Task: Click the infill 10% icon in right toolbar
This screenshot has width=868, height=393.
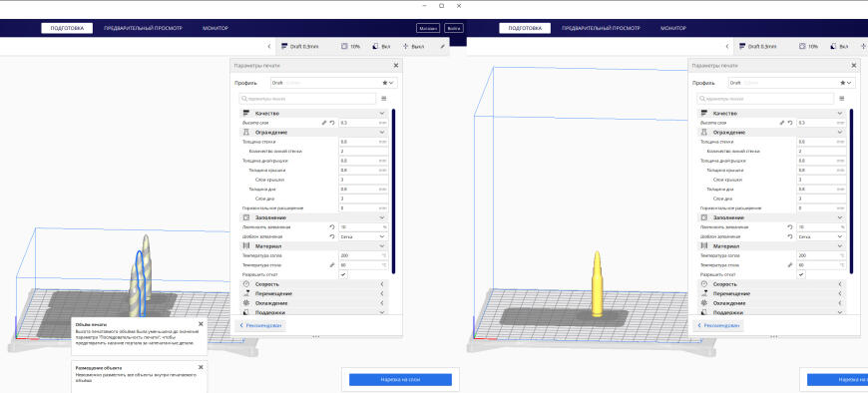Action: pyautogui.click(x=802, y=47)
